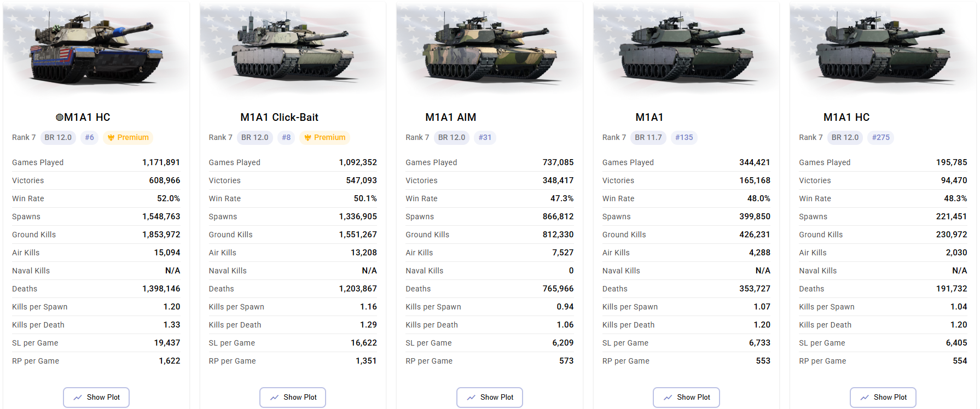Show Plot for premium M1A1 HC
980x409 pixels.
coord(96,398)
